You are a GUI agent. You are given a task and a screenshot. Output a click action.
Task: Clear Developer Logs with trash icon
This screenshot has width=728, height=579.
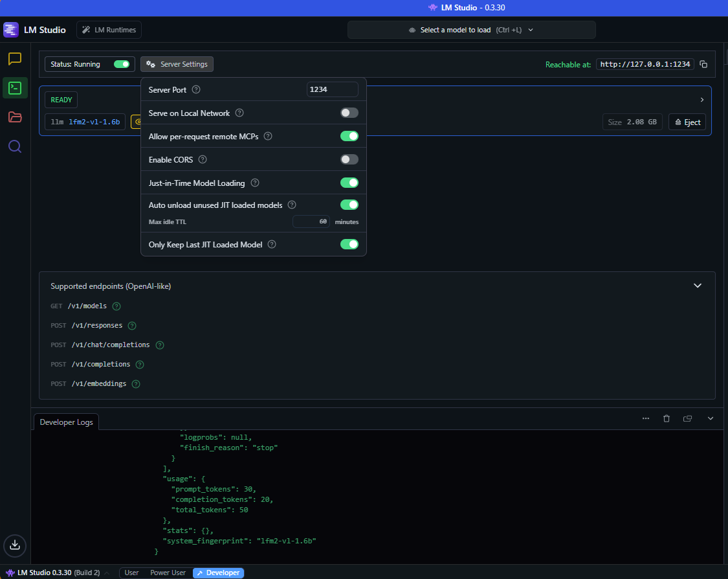click(x=667, y=418)
